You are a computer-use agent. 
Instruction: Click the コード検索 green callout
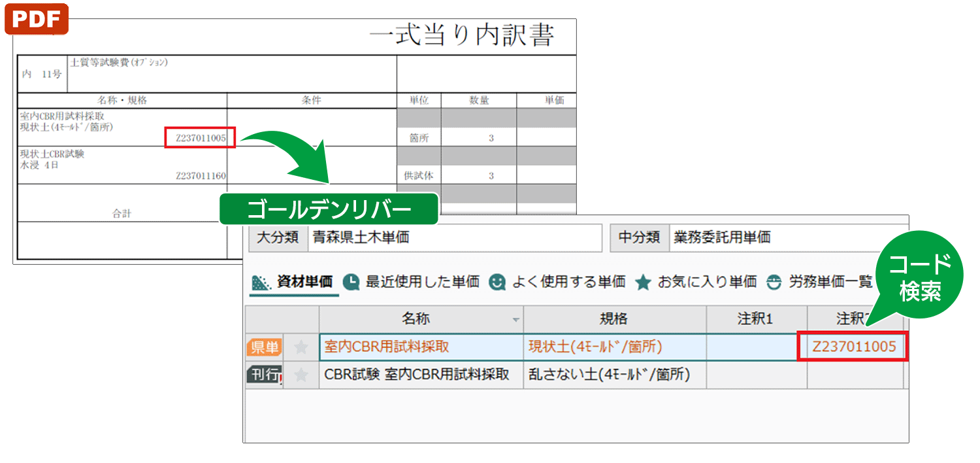(x=919, y=277)
